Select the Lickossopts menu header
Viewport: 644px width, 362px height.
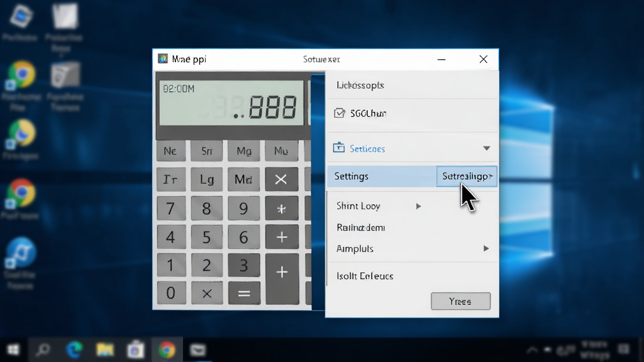360,85
